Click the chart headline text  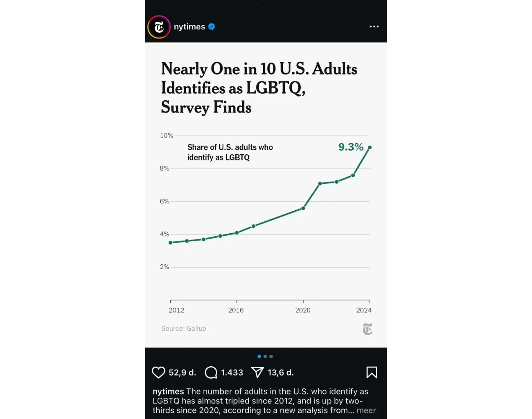259,88
